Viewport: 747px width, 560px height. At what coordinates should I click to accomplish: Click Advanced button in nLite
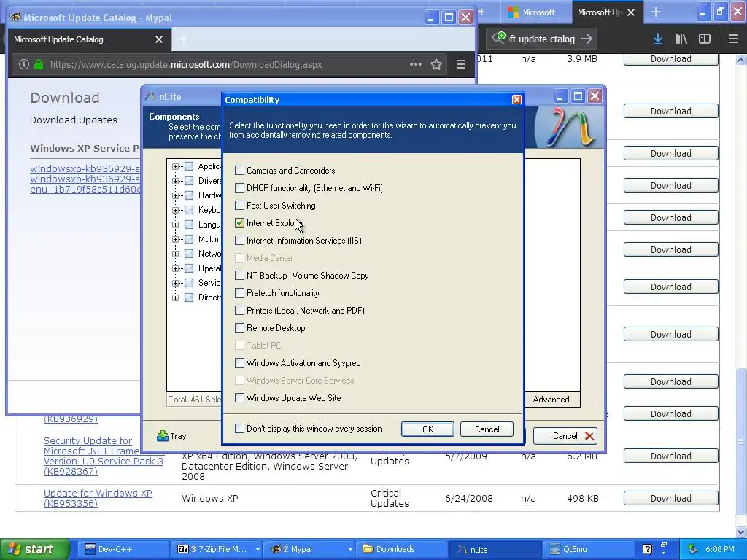click(x=551, y=399)
